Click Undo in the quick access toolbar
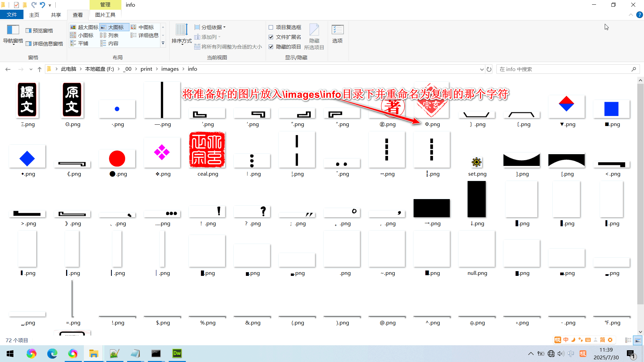644x362 pixels. tap(42, 5)
